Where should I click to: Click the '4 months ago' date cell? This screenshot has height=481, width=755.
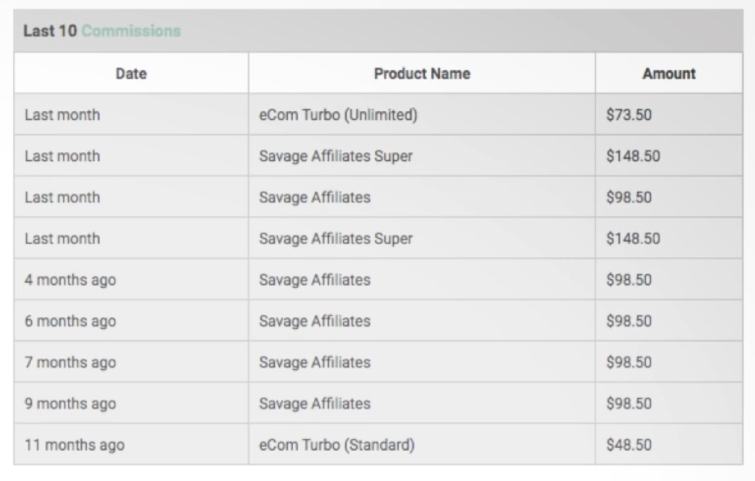(x=70, y=280)
